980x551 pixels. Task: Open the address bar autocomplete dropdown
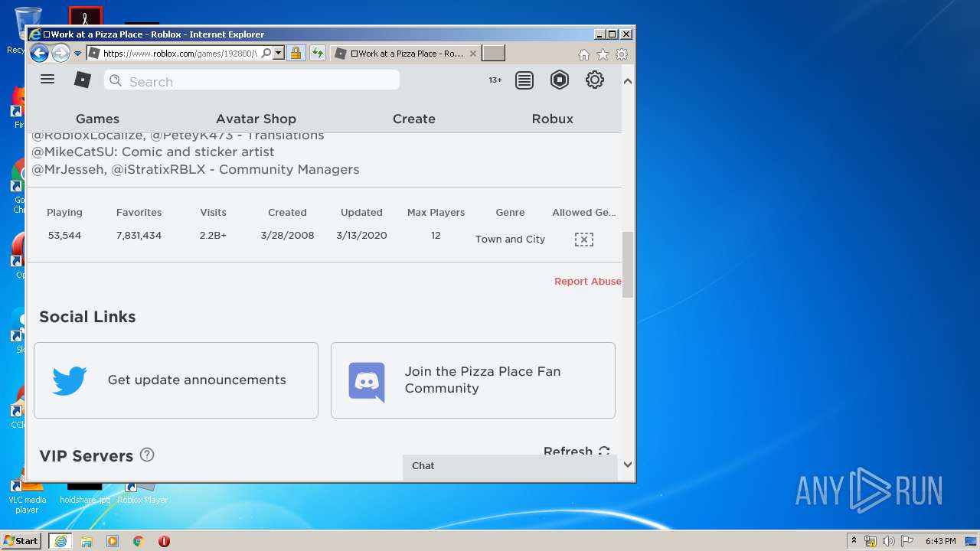pyautogui.click(x=279, y=54)
